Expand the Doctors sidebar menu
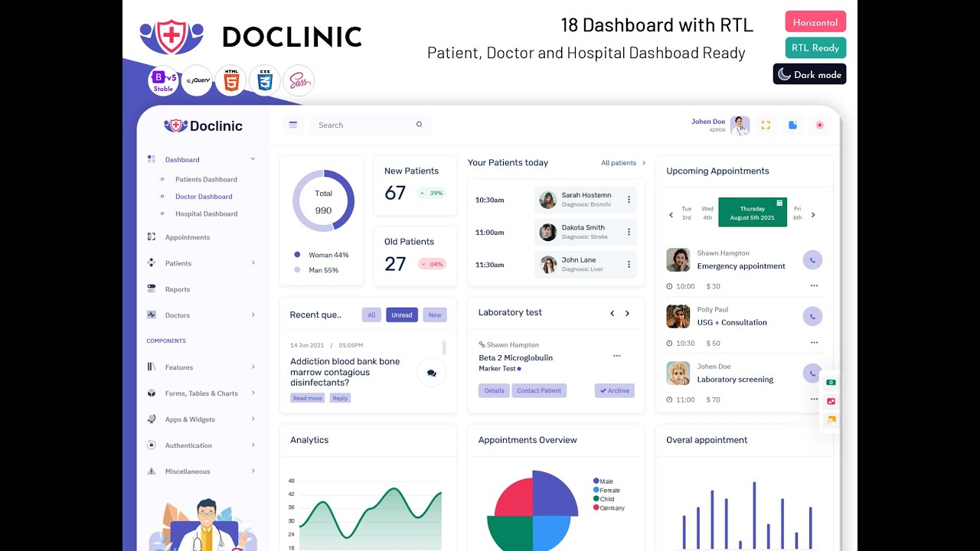The image size is (980, 551). pos(253,315)
